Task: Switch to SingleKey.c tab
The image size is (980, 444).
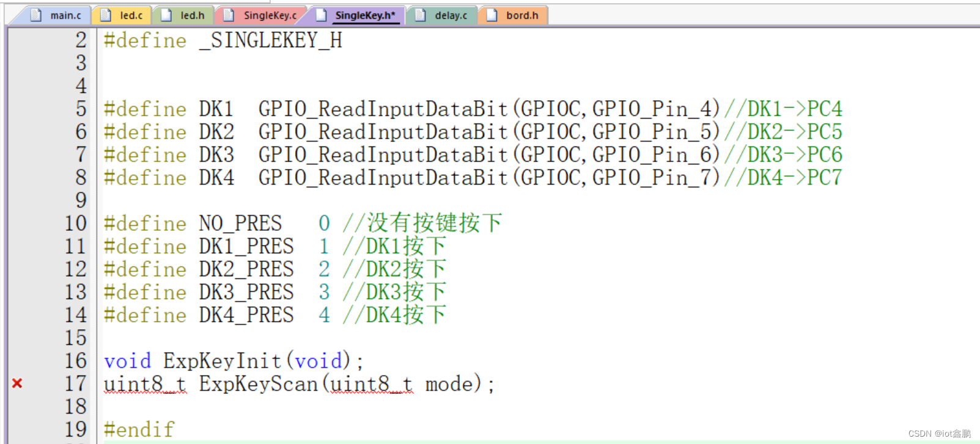Action: click(260, 15)
